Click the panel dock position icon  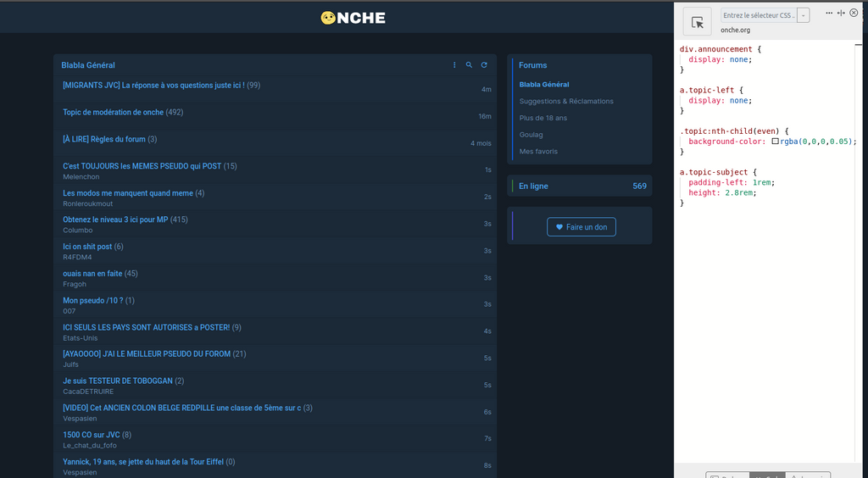pos(841,13)
